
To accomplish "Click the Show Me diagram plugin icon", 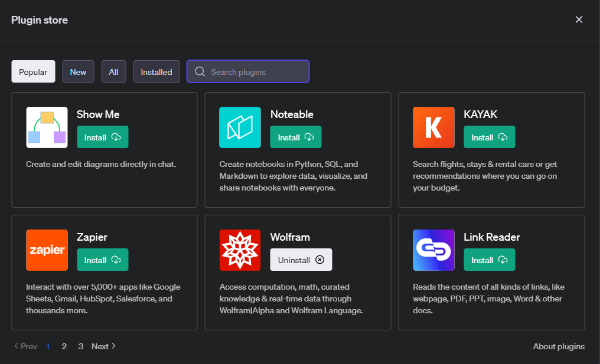I will 47,127.
